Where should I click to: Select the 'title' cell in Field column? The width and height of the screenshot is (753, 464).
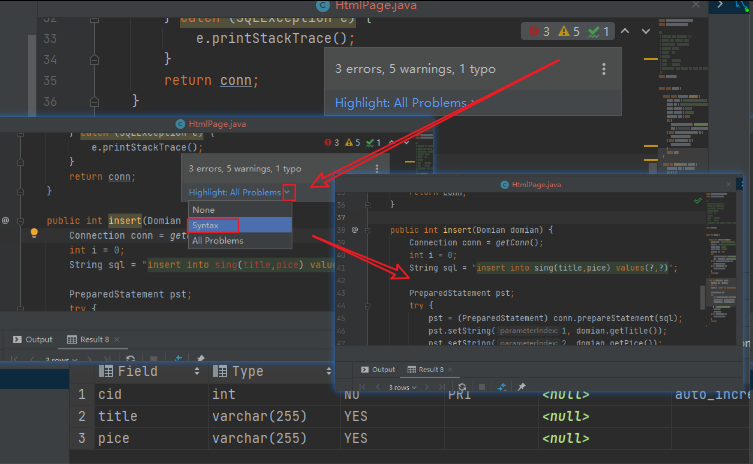click(151, 416)
